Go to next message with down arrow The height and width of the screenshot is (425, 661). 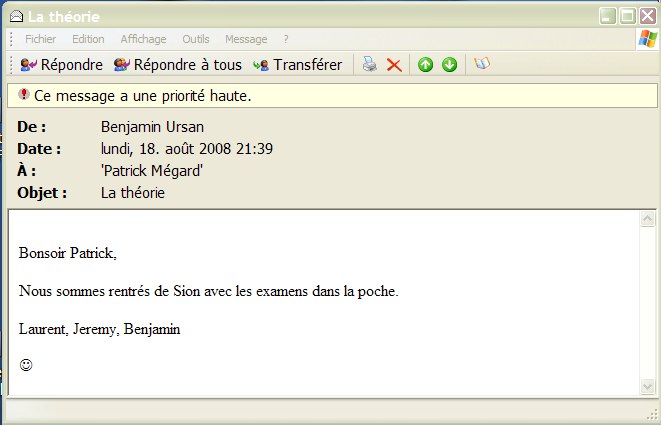[449, 65]
